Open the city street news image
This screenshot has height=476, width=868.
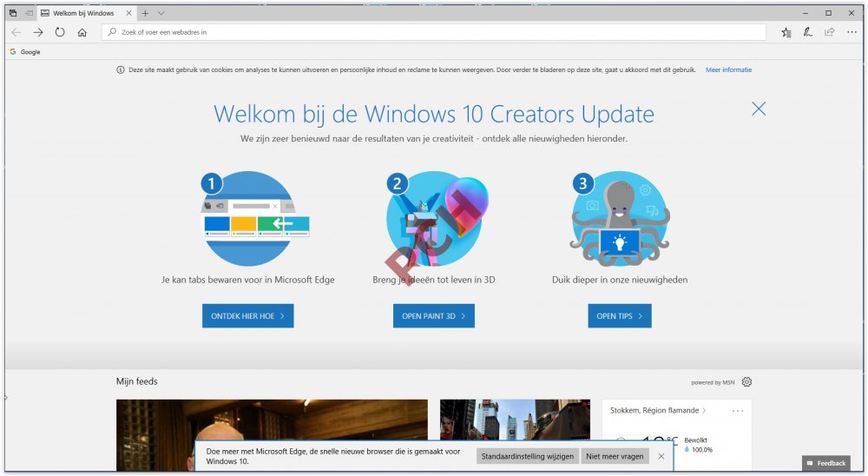pos(515,420)
